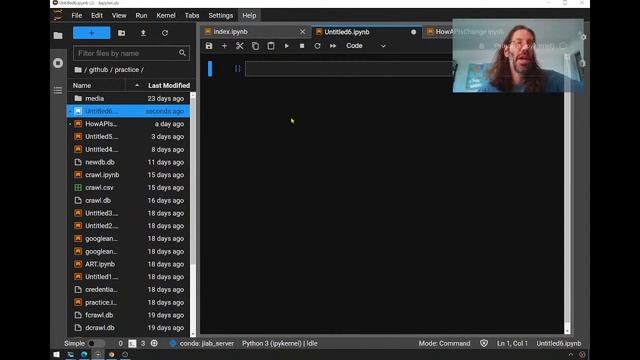Open the cell type Code dropdown
The width and height of the screenshot is (640, 360).
click(x=365, y=46)
